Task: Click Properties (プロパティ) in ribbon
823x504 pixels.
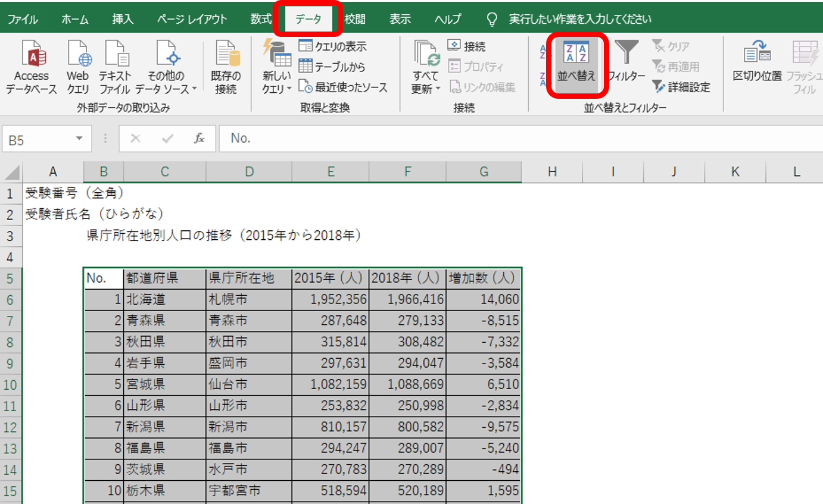Action: [x=476, y=67]
